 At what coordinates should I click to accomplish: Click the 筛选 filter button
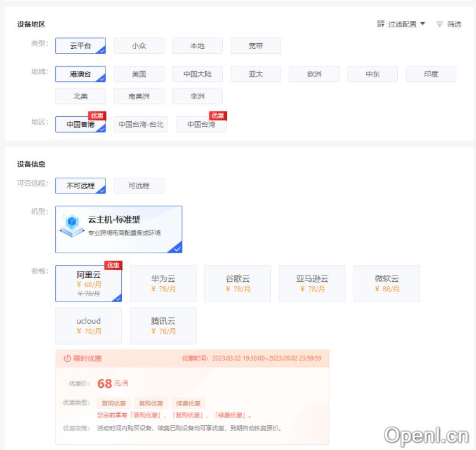[x=448, y=24]
